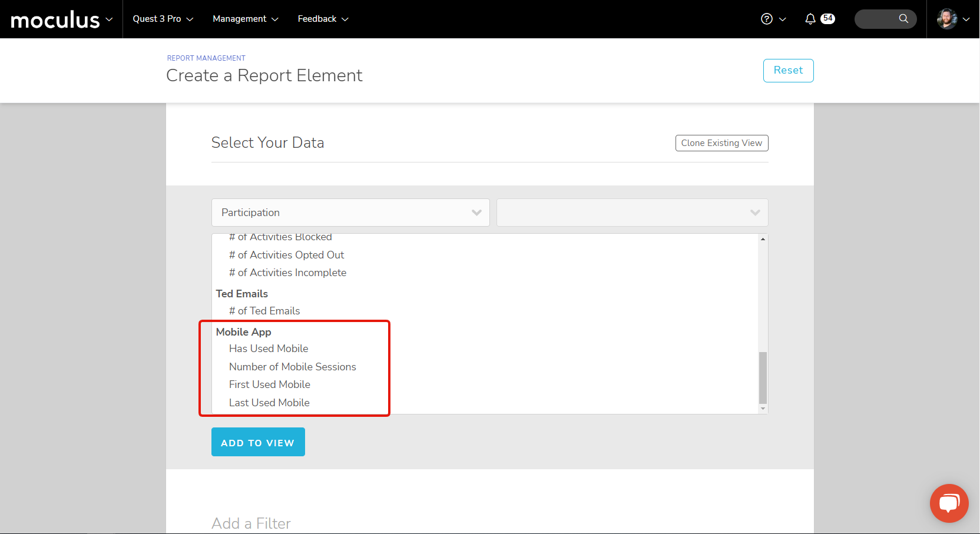Open the Feedback menu

point(323,19)
